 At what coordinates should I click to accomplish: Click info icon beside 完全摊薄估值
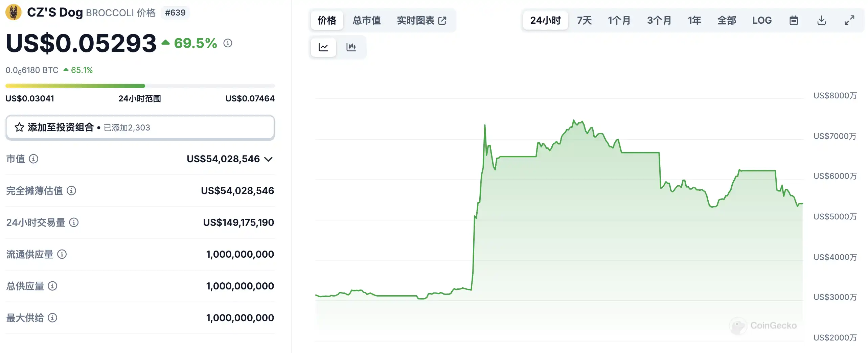[x=71, y=190]
